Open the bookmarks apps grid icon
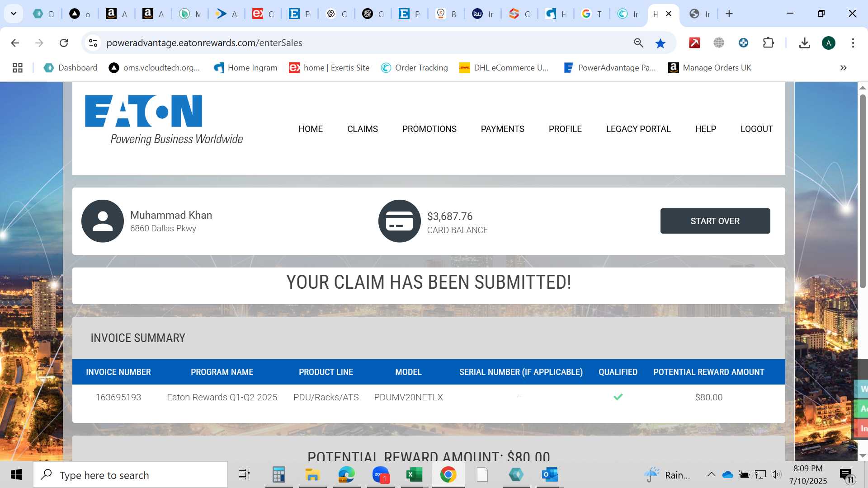The image size is (868, 488). click(x=18, y=68)
